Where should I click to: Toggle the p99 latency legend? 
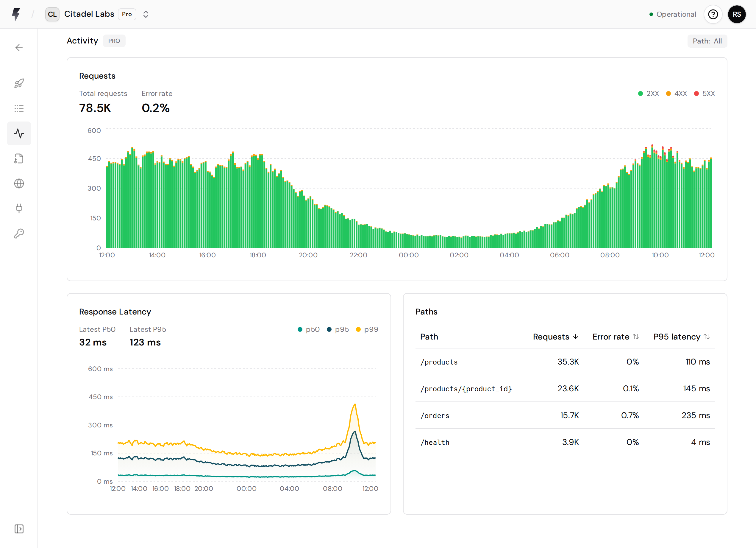367,329
